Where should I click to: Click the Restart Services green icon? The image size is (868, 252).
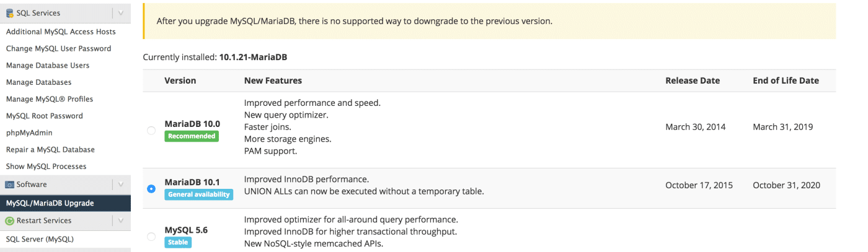click(9, 220)
